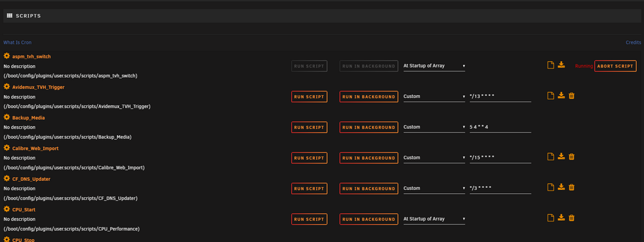Screen dimensions: 644x242
Task: Open the What Is Cron link
Action: coord(17,42)
